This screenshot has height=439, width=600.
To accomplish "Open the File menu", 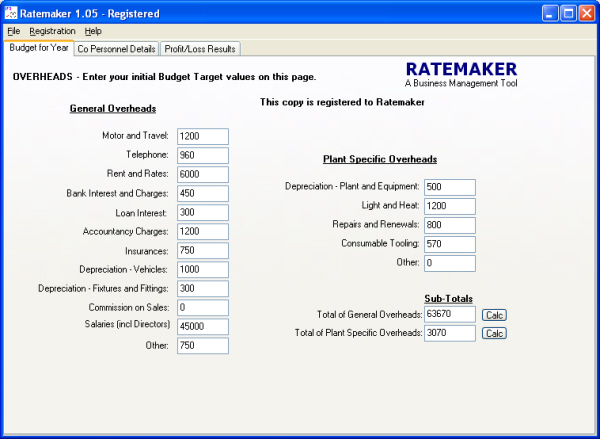I will tap(14, 31).
